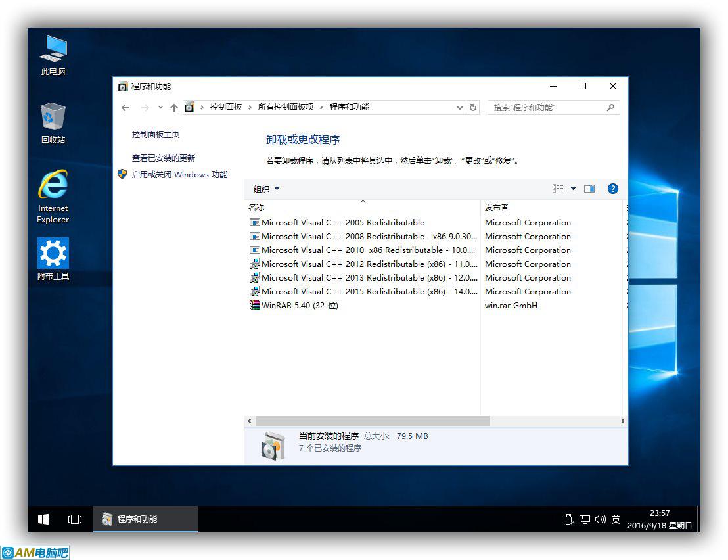Open the Windows Start button
Screen dimensions: 728x560
pyautogui.click(x=43, y=519)
